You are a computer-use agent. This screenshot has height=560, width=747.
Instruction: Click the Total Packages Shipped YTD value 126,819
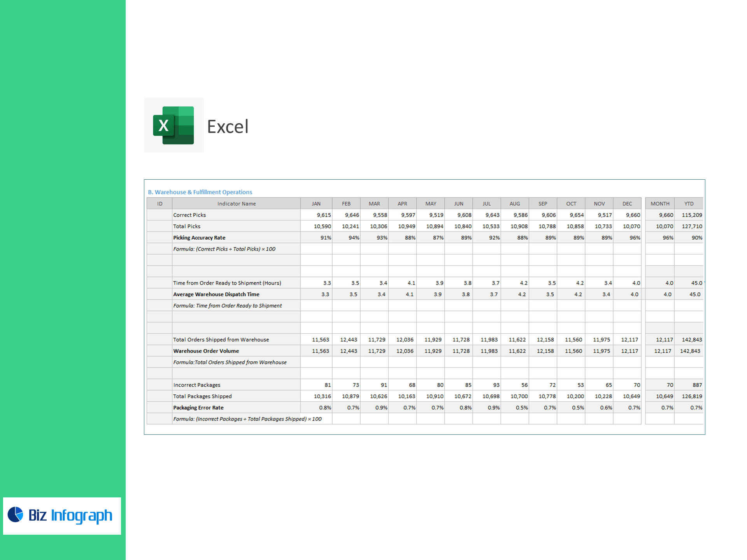coord(691,396)
